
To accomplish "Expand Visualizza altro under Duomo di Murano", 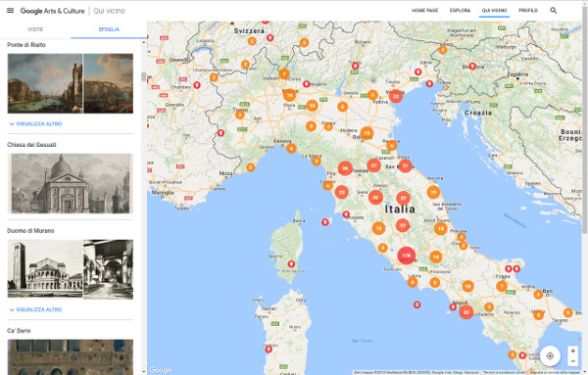I will tap(35, 309).
